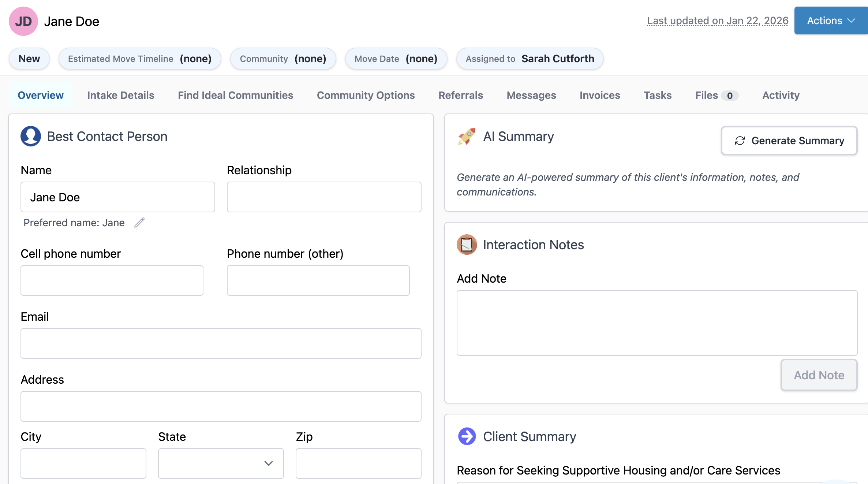Click the refresh icon in Generate Summary
The width and height of the screenshot is (868, 484).
(740, 141)
